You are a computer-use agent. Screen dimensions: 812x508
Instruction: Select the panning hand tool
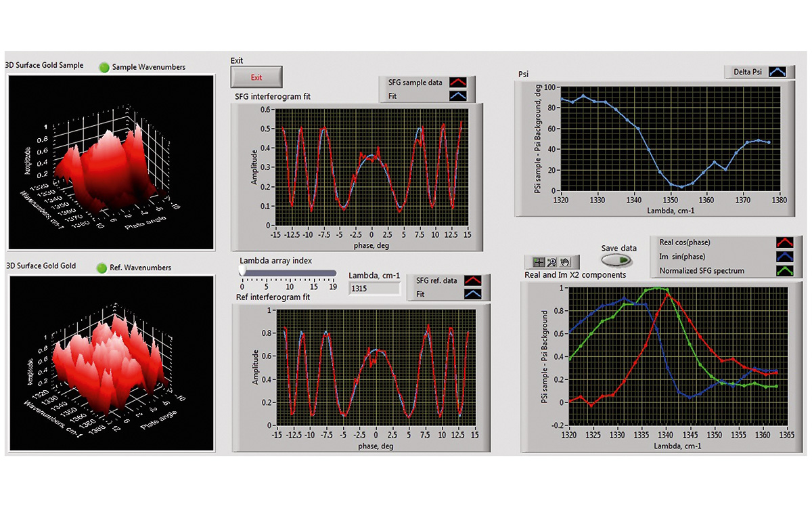tap(566, 261)
